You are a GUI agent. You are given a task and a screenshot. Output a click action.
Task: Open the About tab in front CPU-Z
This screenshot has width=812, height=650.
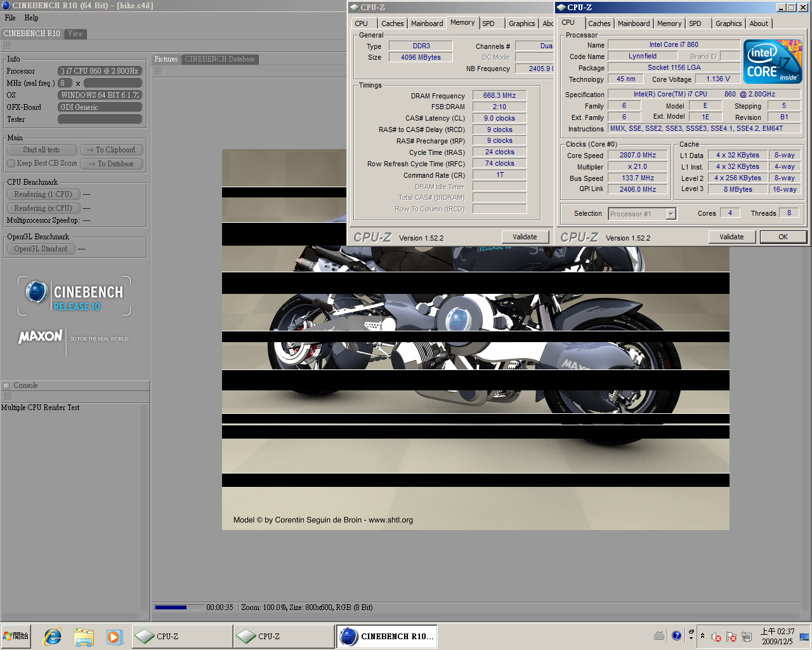759,23
